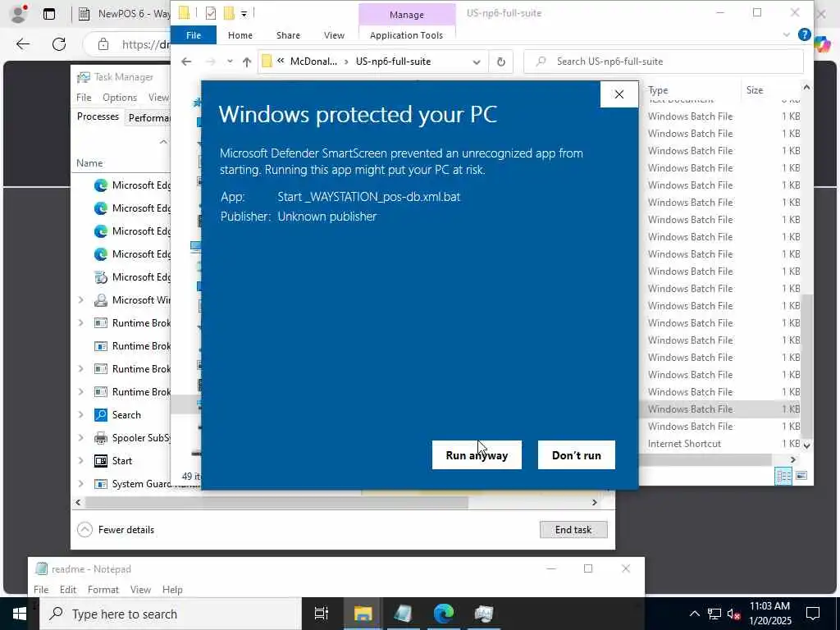
Task: Select the Start process icon
Action: pos(101,461)
